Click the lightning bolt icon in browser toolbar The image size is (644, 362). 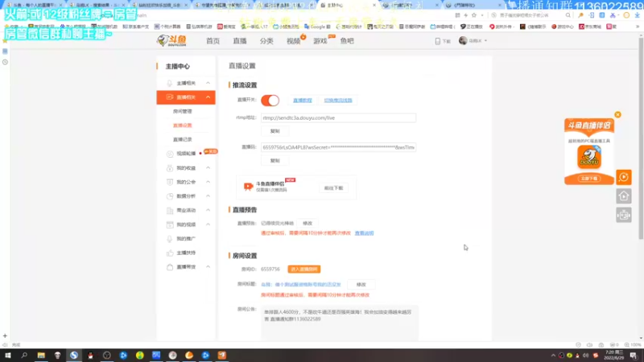[x=466, y=15]
